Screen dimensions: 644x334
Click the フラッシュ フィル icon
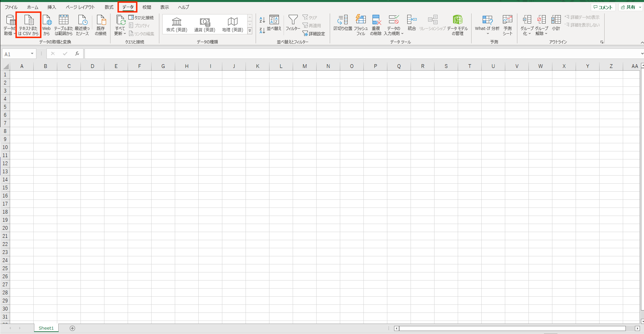(x=361, y=25)
